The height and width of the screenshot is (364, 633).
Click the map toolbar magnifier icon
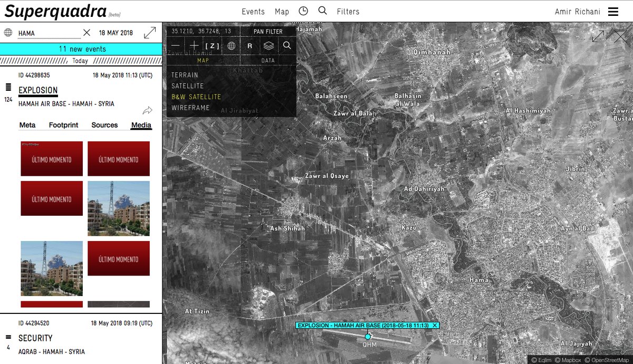point(287,46)
